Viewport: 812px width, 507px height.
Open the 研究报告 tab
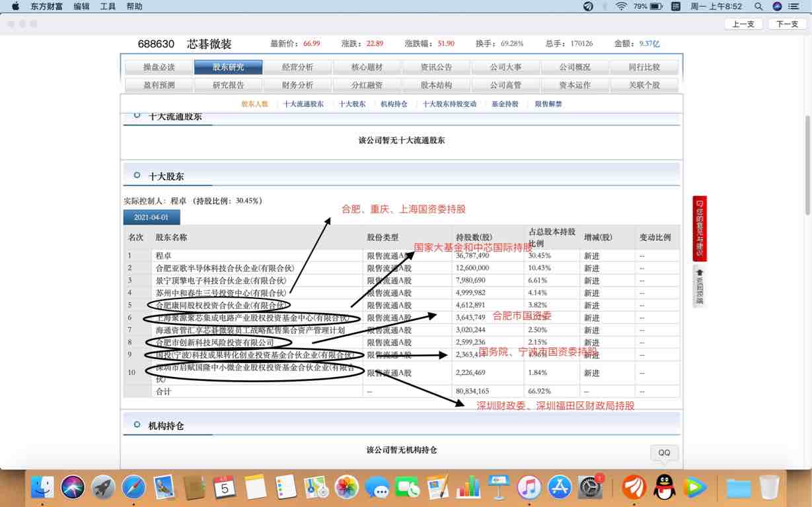[x=228, y=85]
